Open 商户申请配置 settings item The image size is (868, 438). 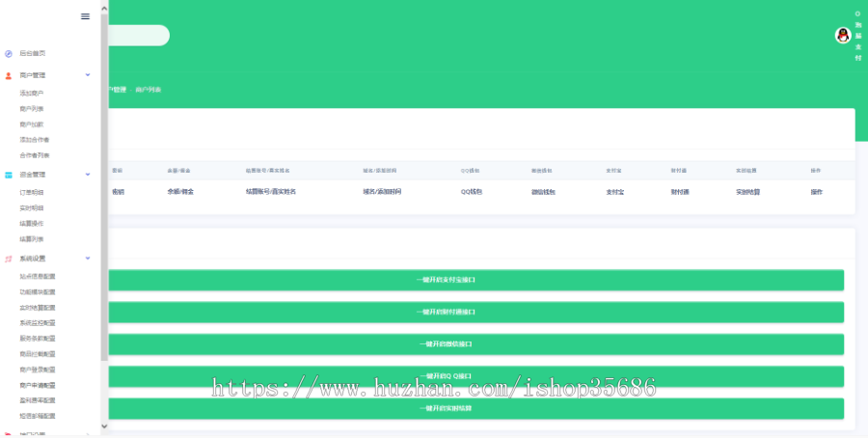click(38, 385)
